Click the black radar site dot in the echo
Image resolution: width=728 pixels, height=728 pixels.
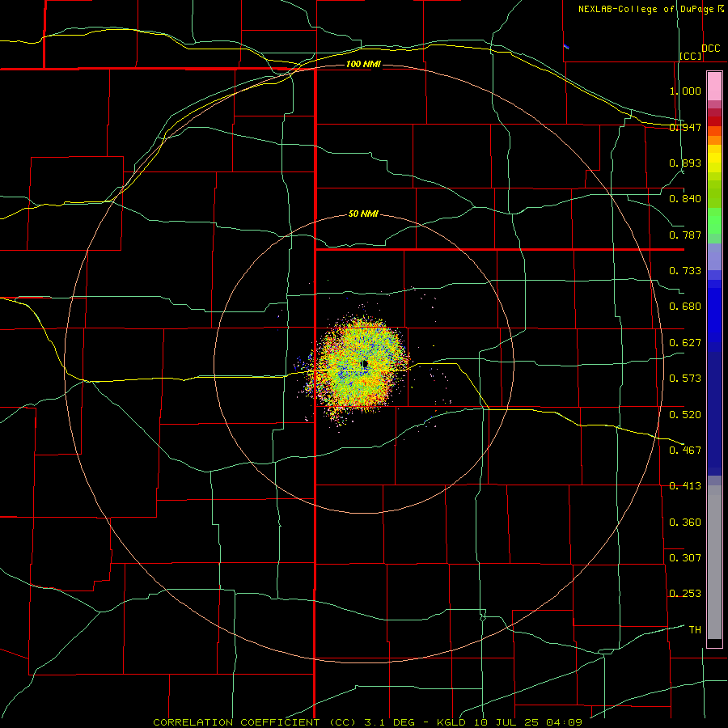point(365,364)
